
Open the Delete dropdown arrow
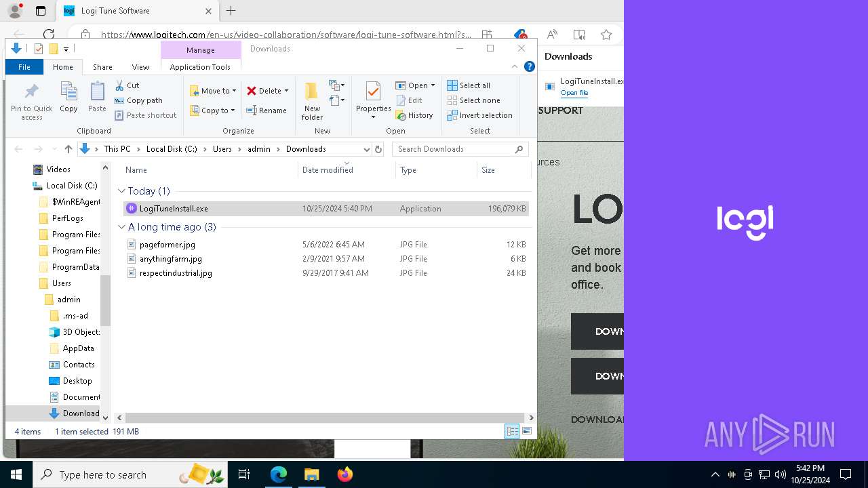coord(286,91)
